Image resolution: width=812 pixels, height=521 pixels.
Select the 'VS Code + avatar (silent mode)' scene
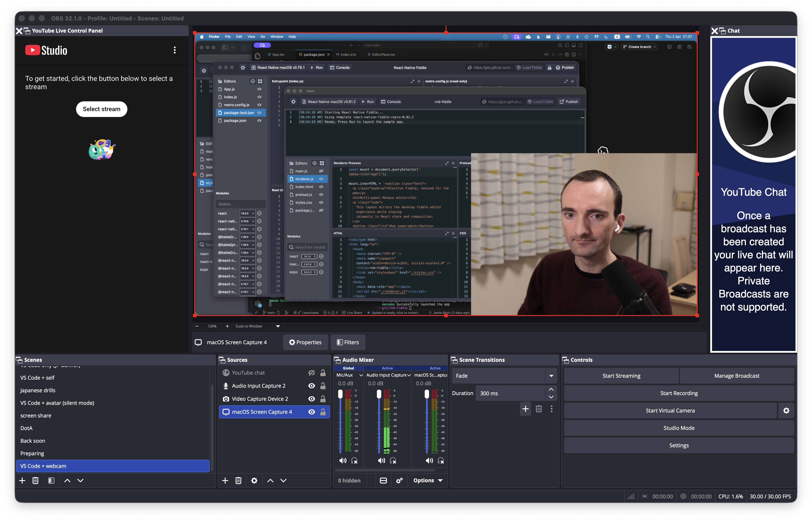pyautogui.click(x=113, y=403)
